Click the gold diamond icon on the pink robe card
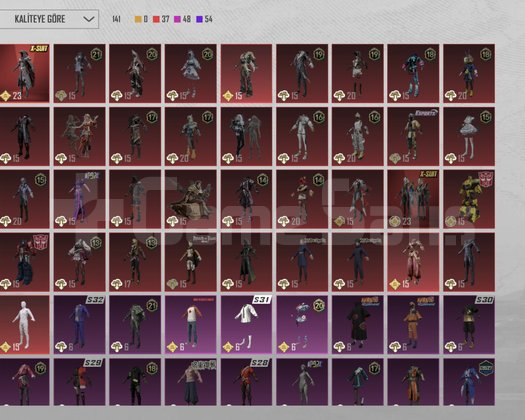Viewport: 525px width, 420px height. point(395,284)
